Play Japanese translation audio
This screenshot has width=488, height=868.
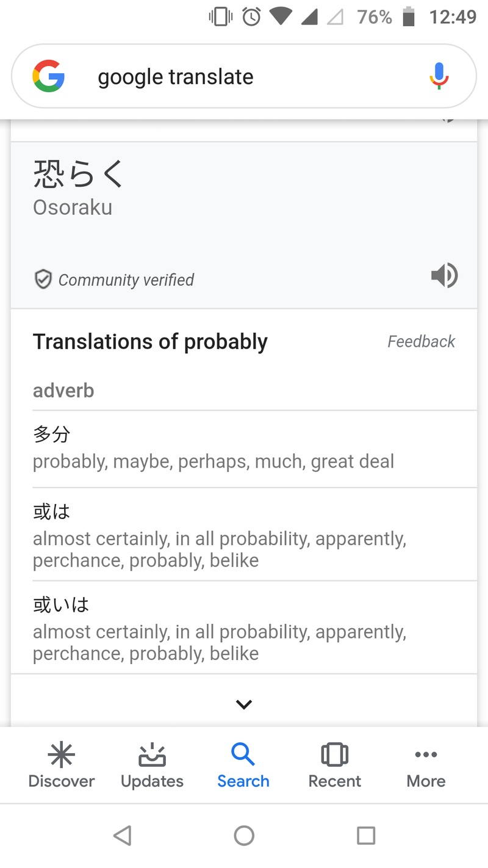click(444, 276)
